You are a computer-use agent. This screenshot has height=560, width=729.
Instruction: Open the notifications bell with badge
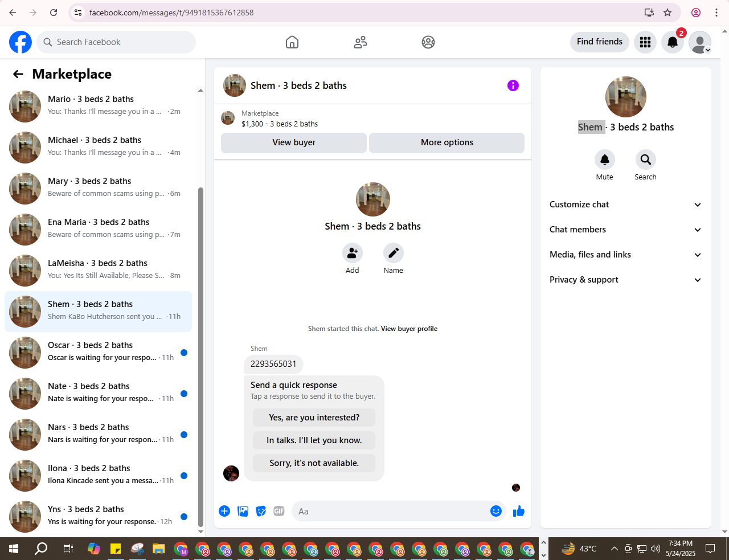[x=673, y=42]
